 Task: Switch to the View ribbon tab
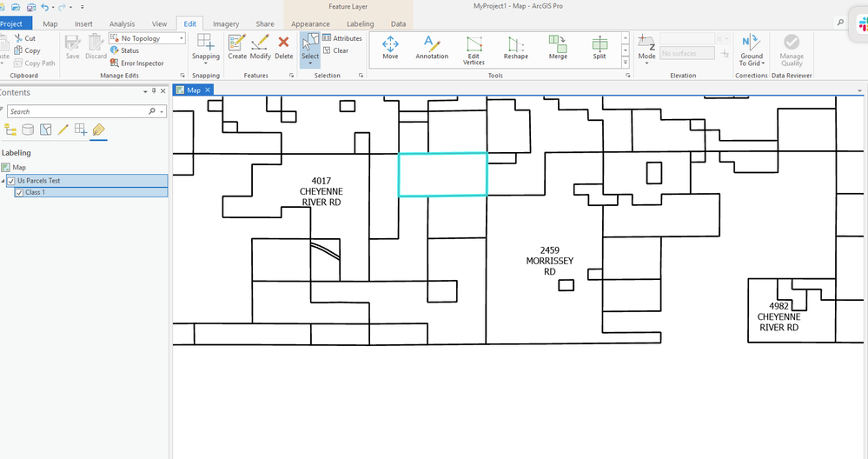159,23
